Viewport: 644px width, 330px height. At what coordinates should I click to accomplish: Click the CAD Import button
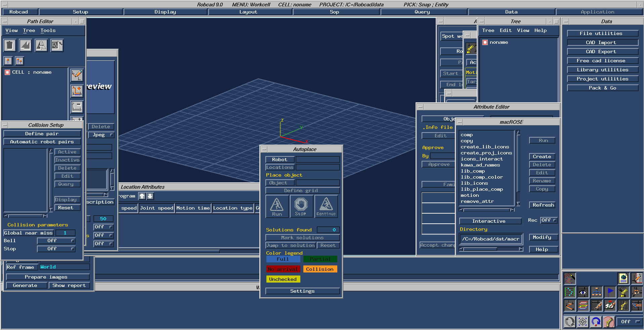click(x=603, y=43)
